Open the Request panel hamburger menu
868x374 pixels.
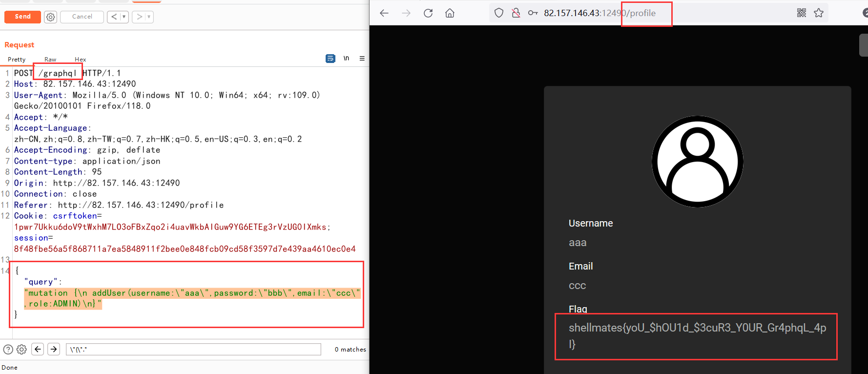[x=362, y=58]
